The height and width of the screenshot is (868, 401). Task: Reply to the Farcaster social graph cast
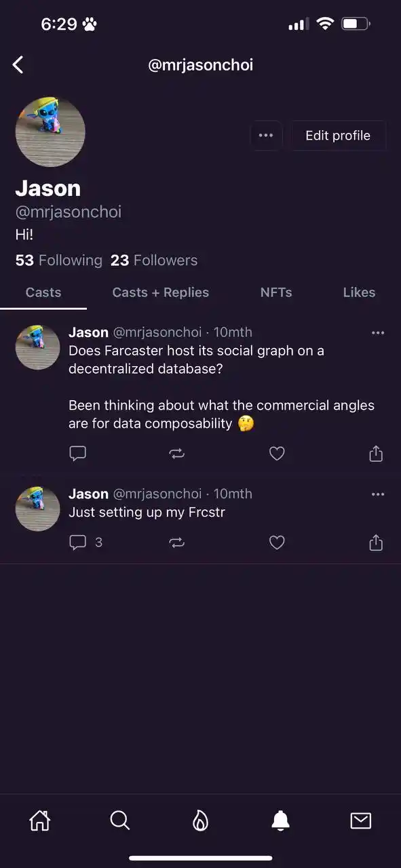(77, 453)
